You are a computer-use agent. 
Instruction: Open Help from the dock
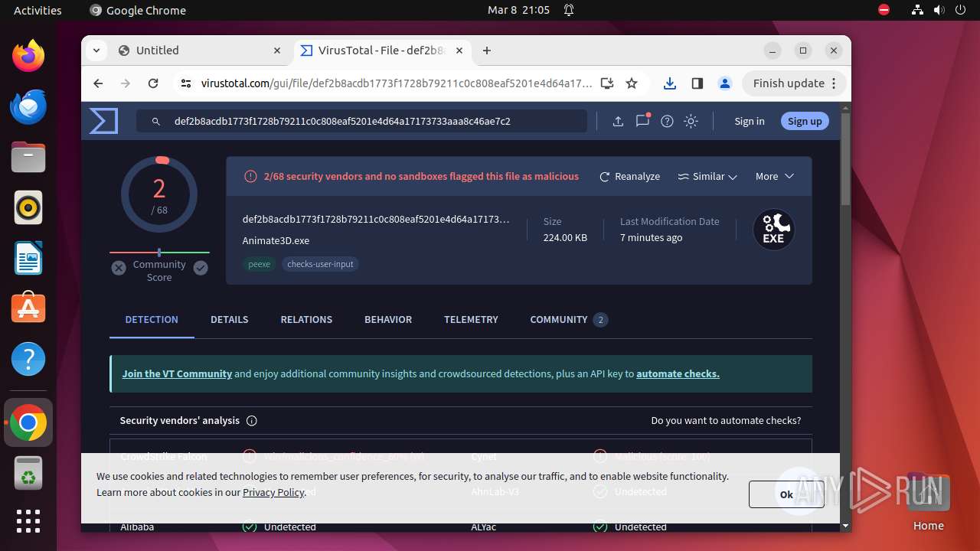pos(28,359)
